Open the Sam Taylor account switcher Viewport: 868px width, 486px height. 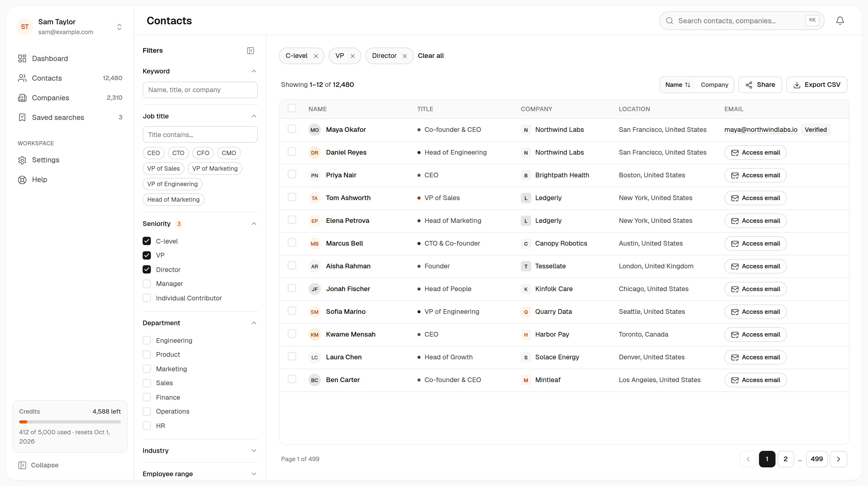[x=70, y=27]
